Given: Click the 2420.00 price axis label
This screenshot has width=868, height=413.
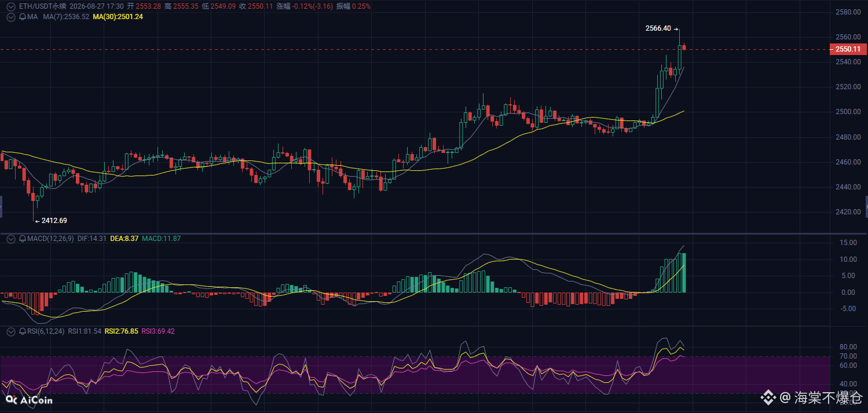Looking at the screenshot, I should (848, 212).
